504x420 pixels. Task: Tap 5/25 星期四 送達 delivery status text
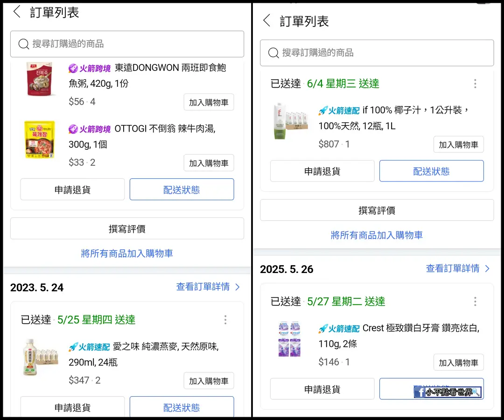coord(97,320)
